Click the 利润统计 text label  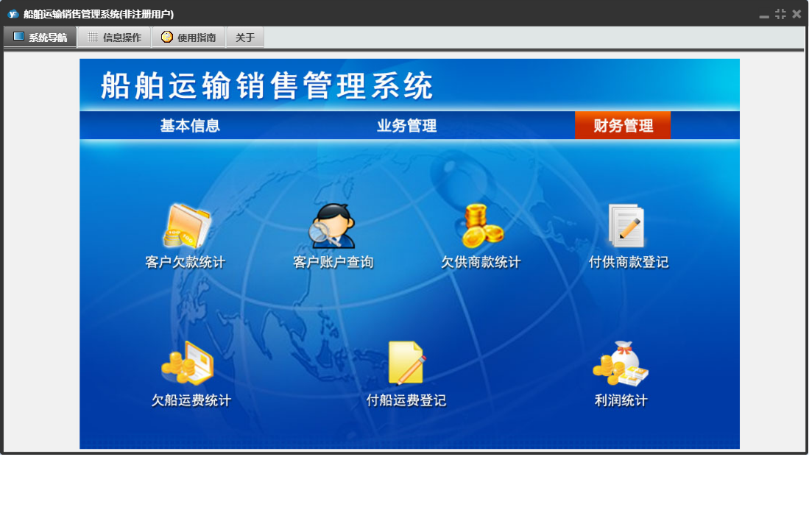pos(621,401)
